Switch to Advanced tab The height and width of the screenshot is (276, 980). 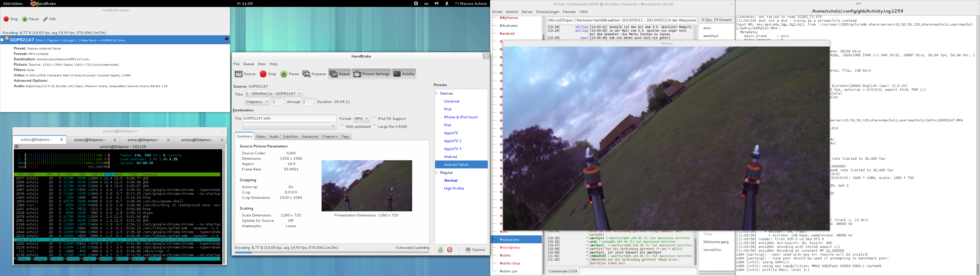pyautogui.click(x=310, y=136)
